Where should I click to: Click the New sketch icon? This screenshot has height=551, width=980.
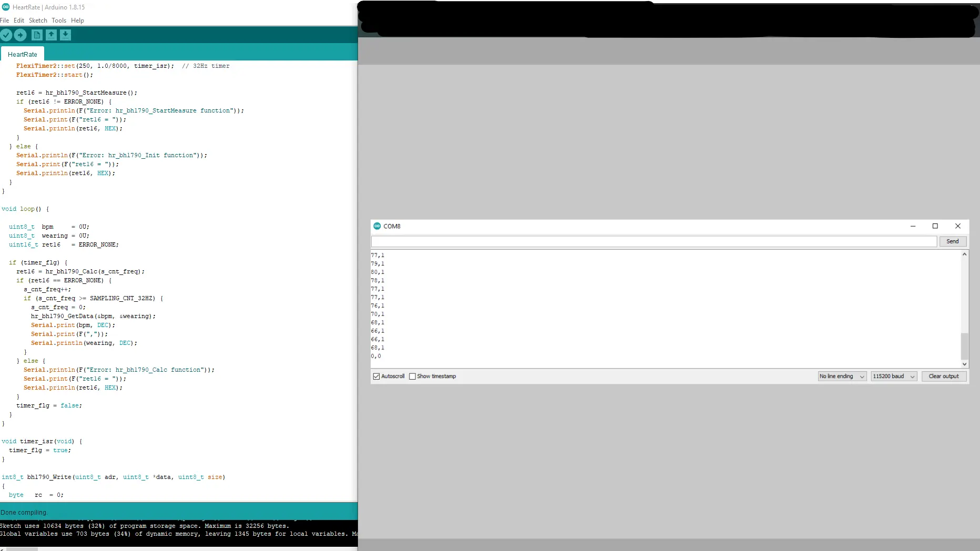point(37,35)
